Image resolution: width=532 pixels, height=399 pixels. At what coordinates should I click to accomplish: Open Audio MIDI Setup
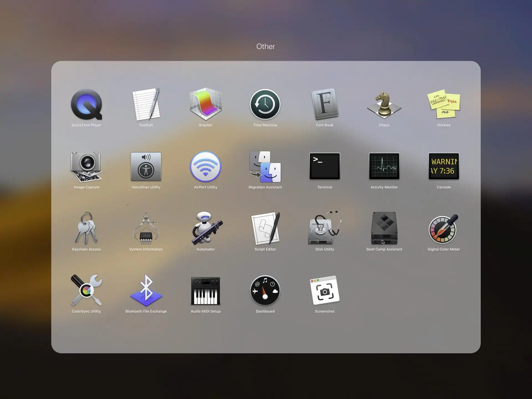(x=206, y=290)
